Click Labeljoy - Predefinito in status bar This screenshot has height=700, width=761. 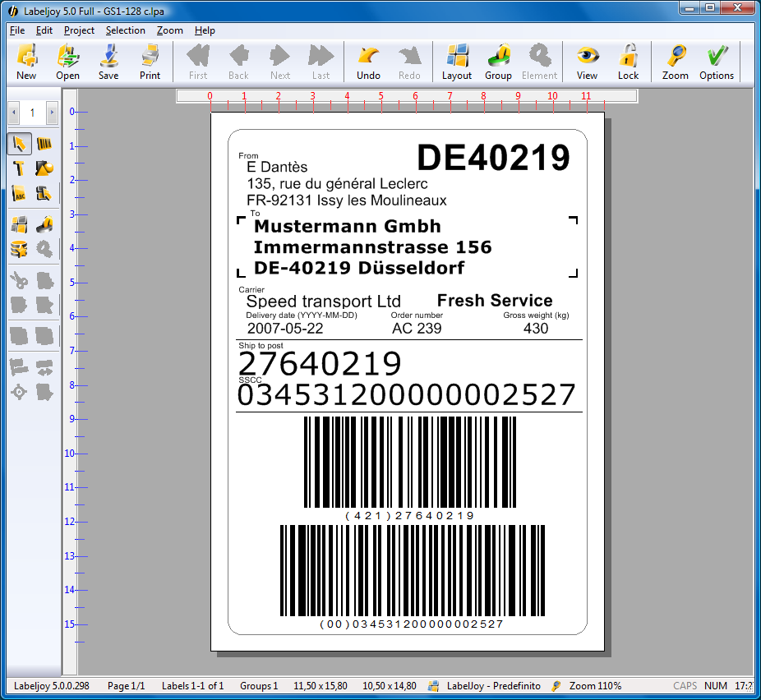tap(494, 686)
